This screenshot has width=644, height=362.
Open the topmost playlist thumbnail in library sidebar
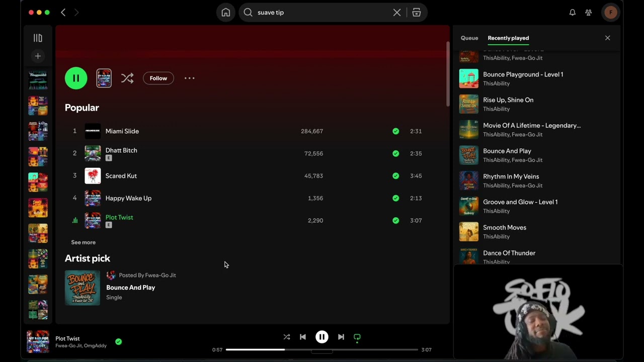click(x=38, y=80)
